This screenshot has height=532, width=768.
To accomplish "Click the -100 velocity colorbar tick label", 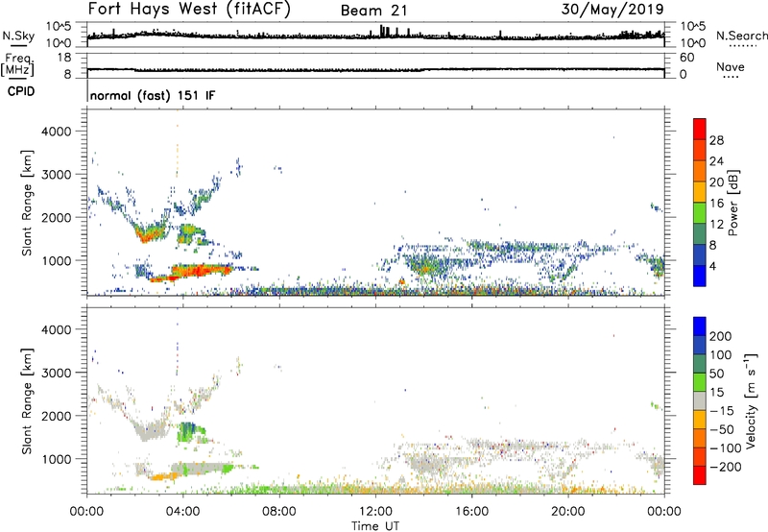I will click(726, 448).
